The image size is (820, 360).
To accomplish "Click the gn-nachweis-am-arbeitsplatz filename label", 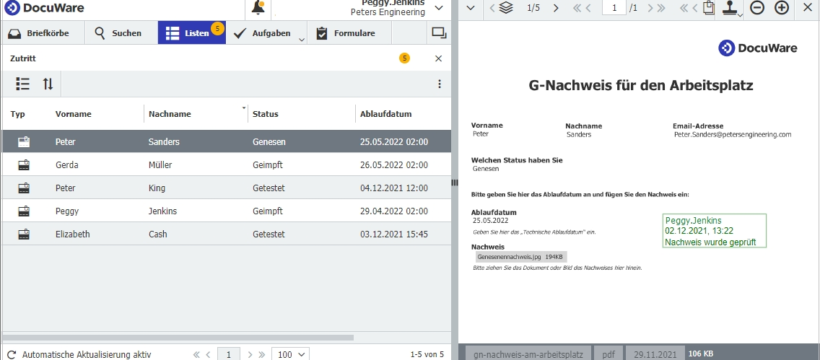I will click(528, 354).
